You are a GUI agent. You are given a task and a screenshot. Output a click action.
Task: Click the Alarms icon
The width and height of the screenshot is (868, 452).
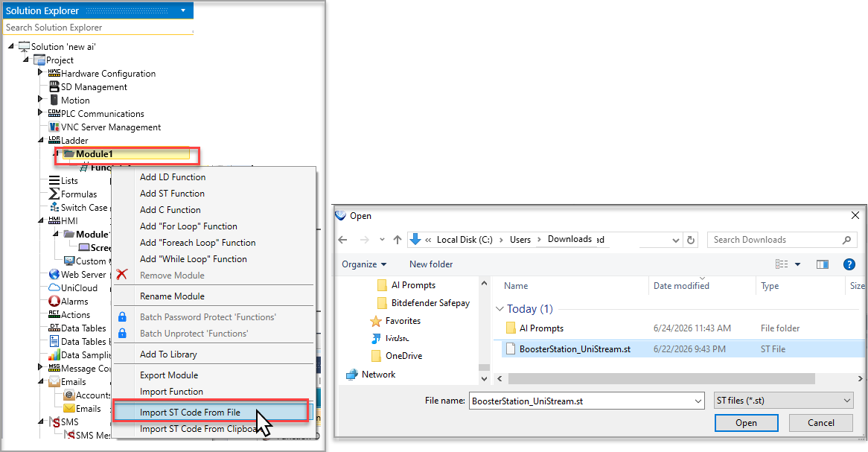[x=54, y=302]
